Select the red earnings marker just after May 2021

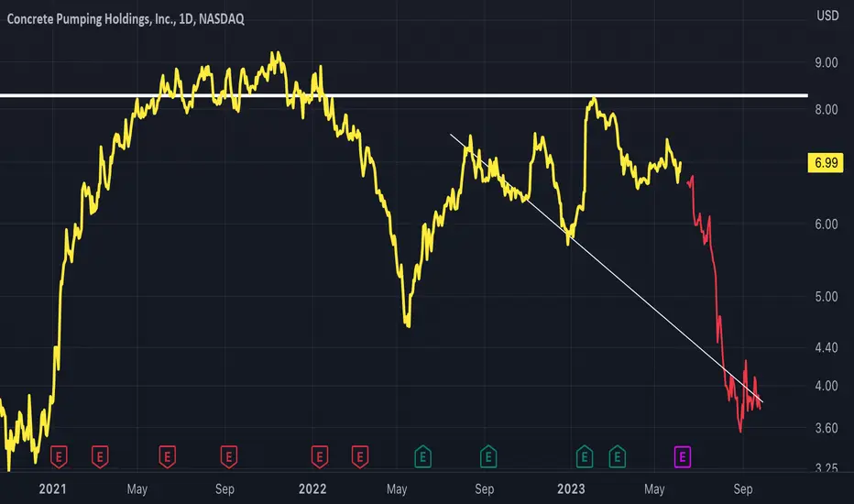(167, 456)
